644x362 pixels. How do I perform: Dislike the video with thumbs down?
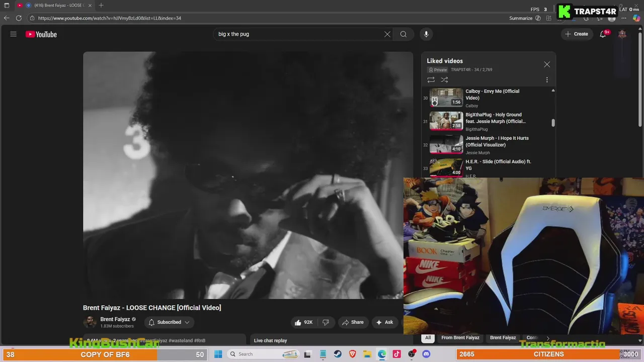click(326, 322)
